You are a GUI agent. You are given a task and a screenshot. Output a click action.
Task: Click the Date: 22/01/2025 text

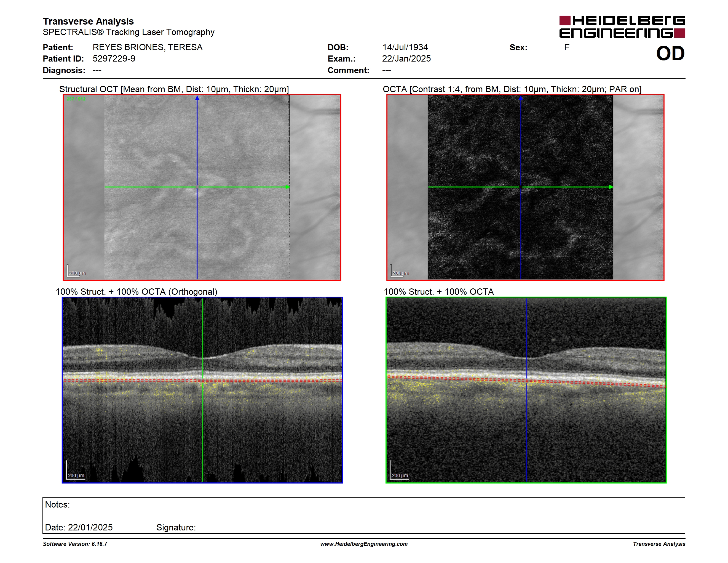tap(79, 527)
